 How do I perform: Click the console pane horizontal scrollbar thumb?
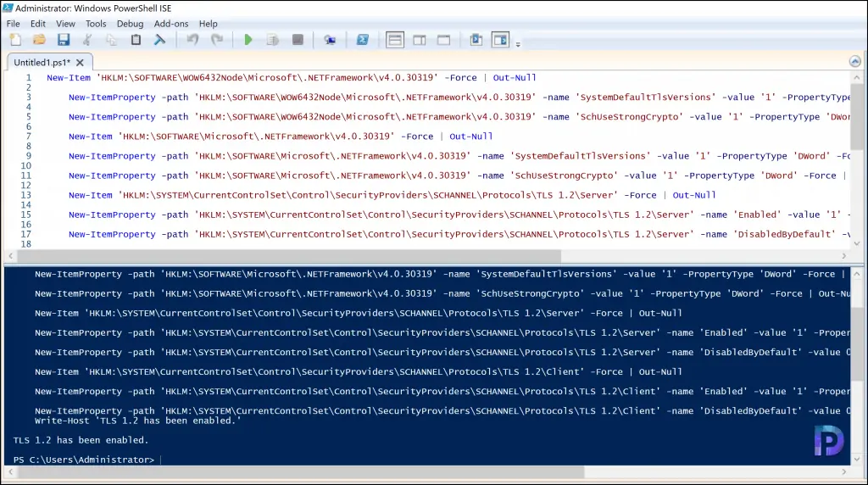click(301, 471)
